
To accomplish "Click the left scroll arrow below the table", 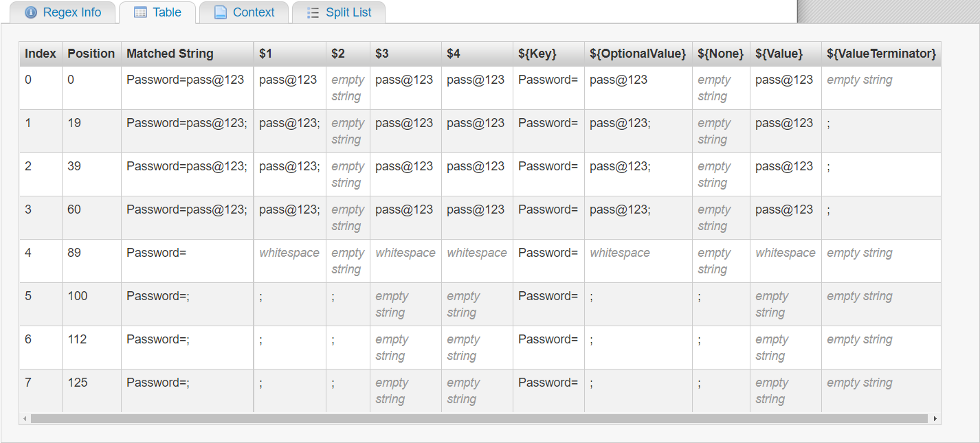I will coord(25,417).
